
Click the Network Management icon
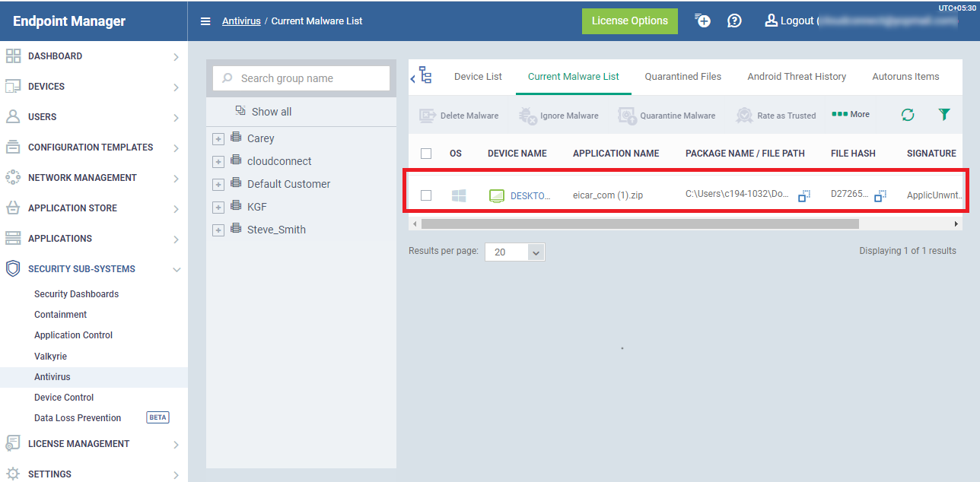pyautogui.click(x=13, y=178)
